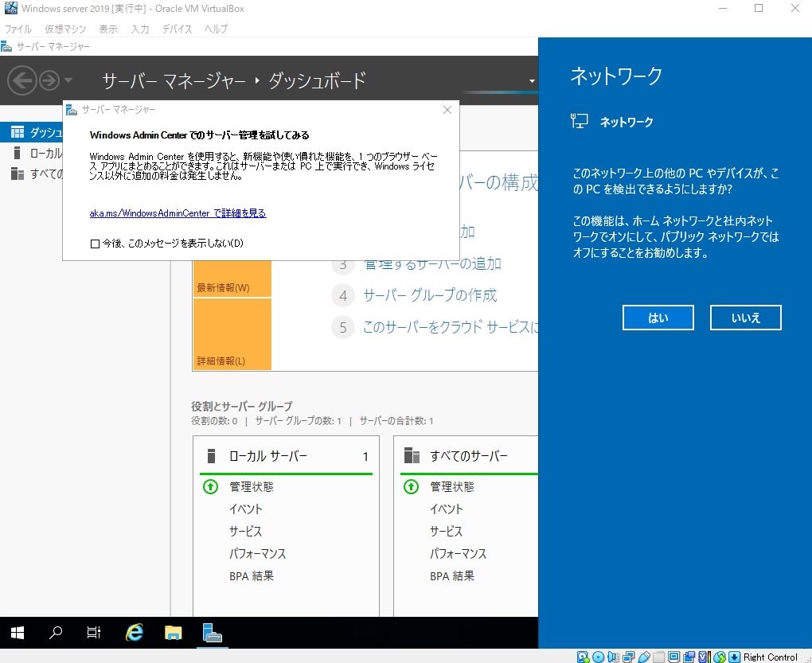
Task: Click VirtualBox shared folders indicator
Action: coord(658,657)
